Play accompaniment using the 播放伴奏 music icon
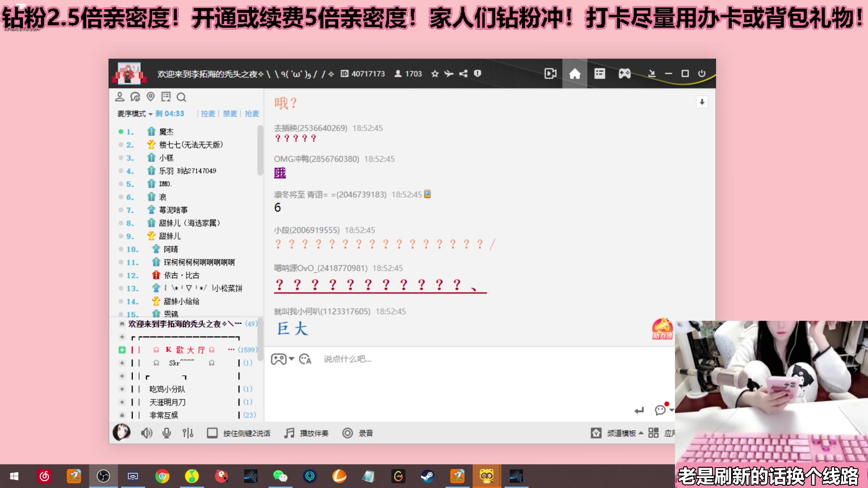Screen dimensions: 868x488 pyautogui.click(x=288, y=432)
